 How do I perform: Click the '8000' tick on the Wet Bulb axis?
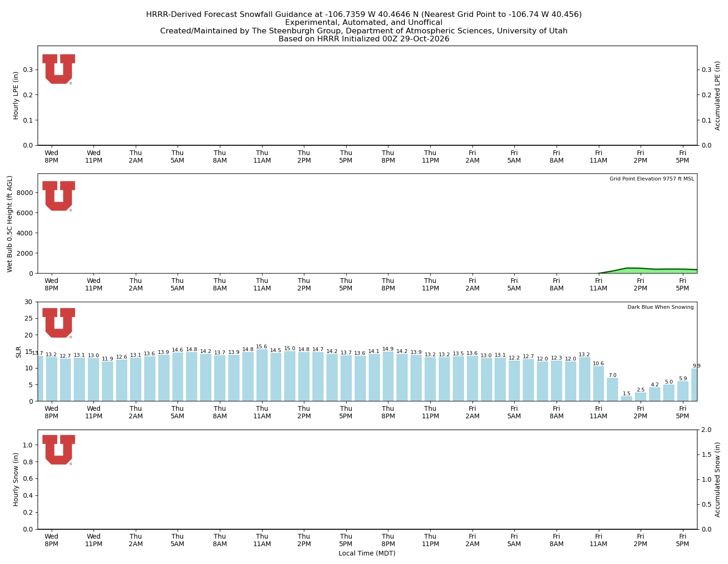25,193
